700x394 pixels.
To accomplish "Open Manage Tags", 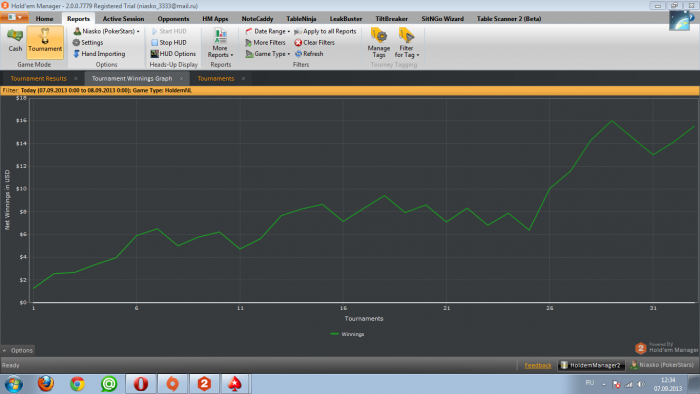I will (x=379, y=43).
